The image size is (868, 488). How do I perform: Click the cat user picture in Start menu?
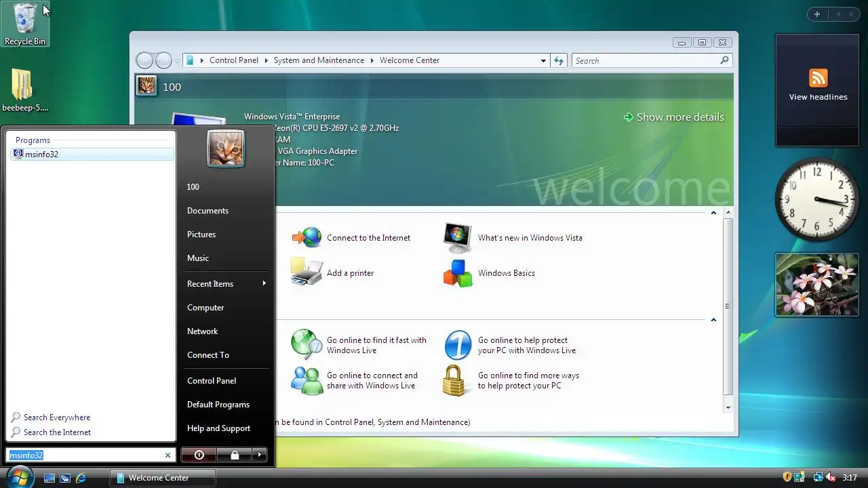225,148
